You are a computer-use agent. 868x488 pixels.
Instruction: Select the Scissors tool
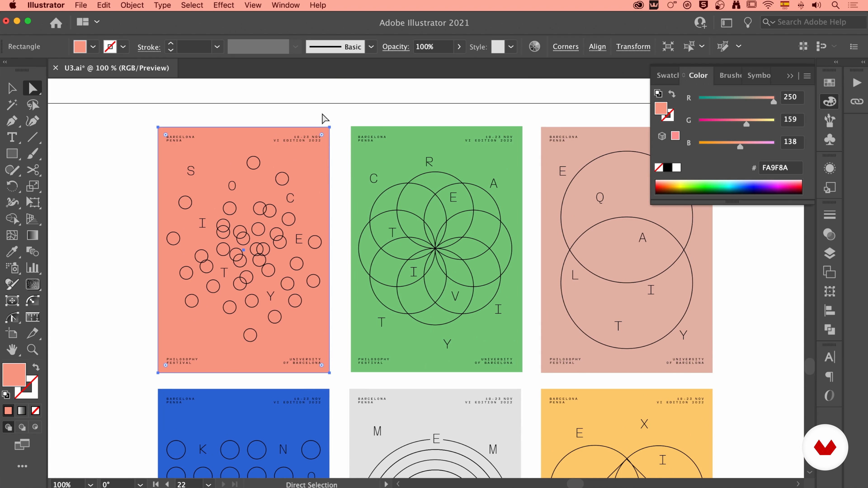pos(33,170)
